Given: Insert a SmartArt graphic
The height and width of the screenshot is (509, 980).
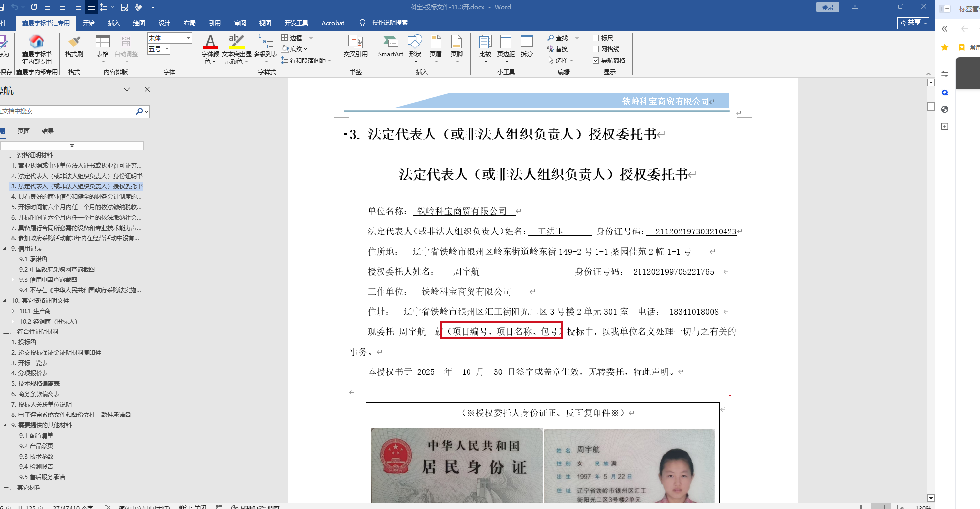Looking at the screenshot, I should tap(390, 46).
